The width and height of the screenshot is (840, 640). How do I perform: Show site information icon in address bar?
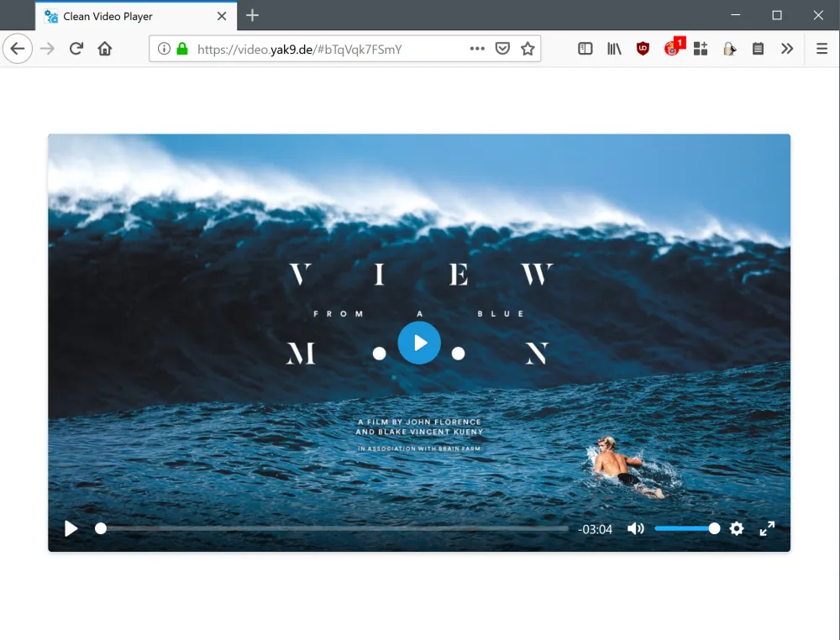click(164, 49)
